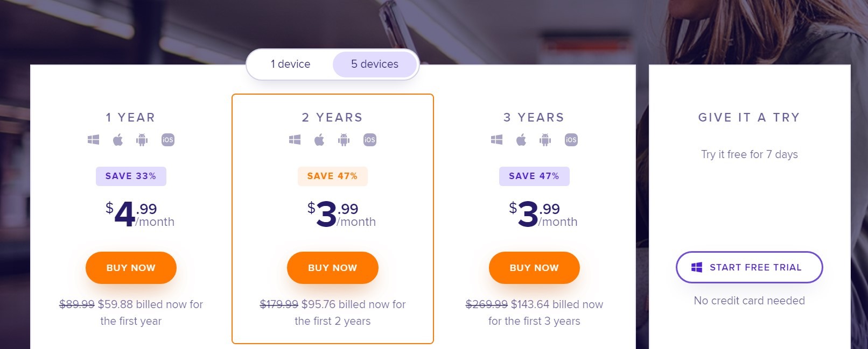
Task: Click the SAVE 33% badge on 1 Year plan
Action: pyautogui.click(x=131, y=176)
